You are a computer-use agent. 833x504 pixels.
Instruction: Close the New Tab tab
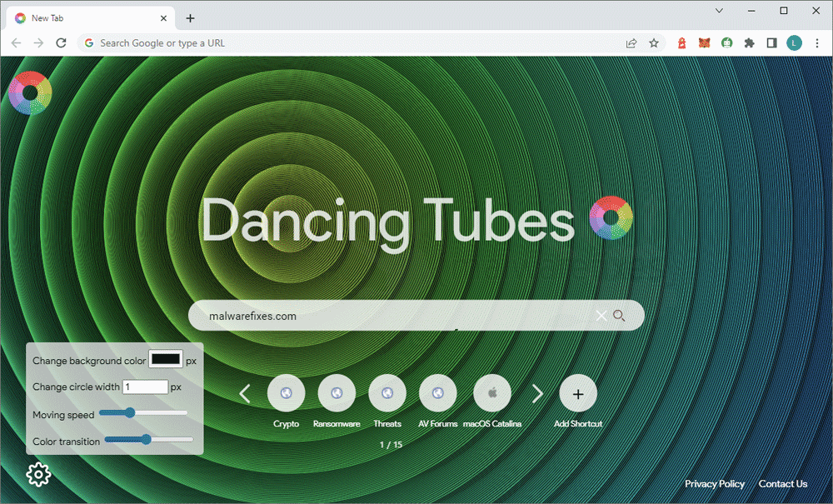[x=163, y=18]
